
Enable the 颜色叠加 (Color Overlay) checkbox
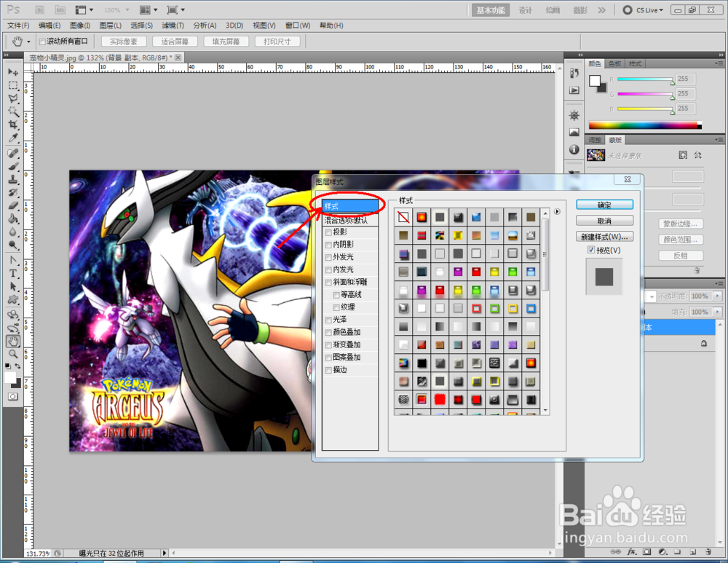(329, 332)
